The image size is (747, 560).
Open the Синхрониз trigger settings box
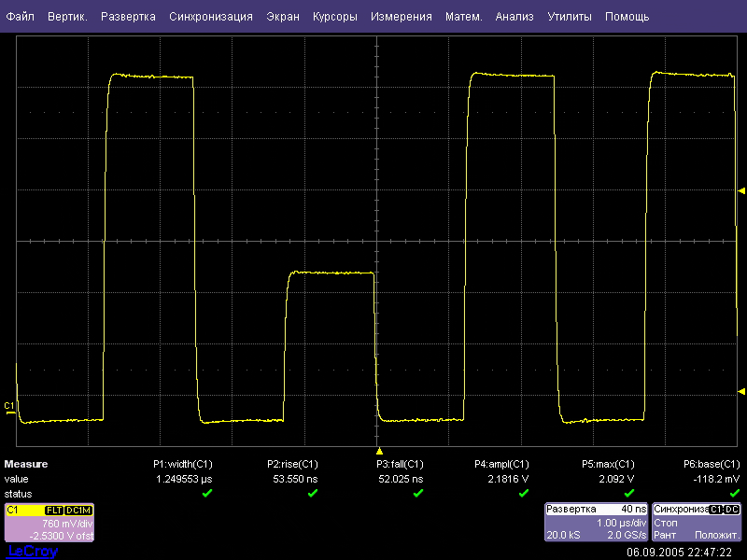click(697, 523)
